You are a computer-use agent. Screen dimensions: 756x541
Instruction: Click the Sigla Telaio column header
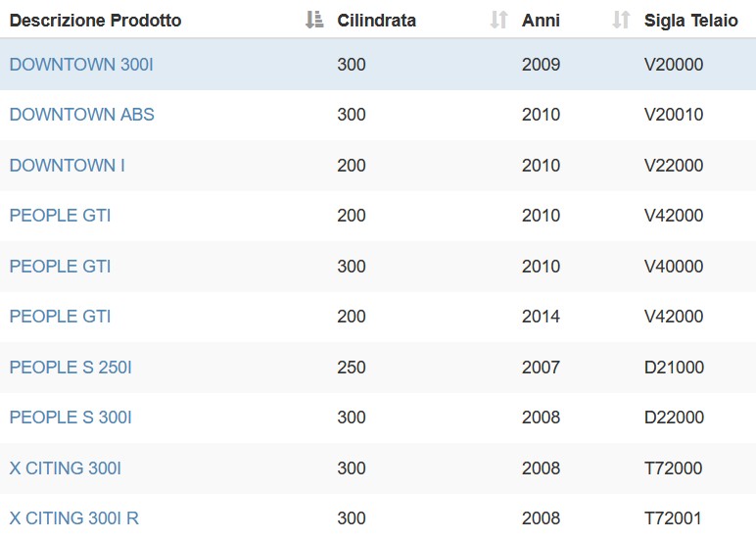coord(691,21)
